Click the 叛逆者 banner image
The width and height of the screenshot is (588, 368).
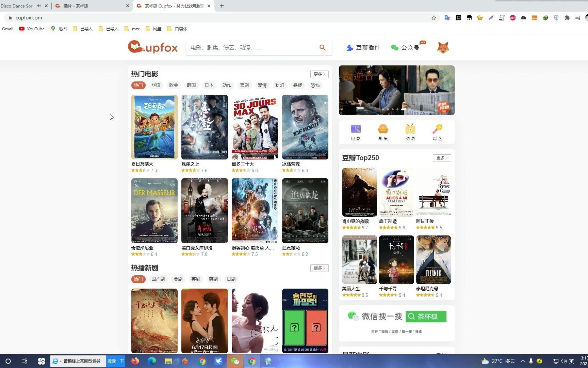(396, 90)
